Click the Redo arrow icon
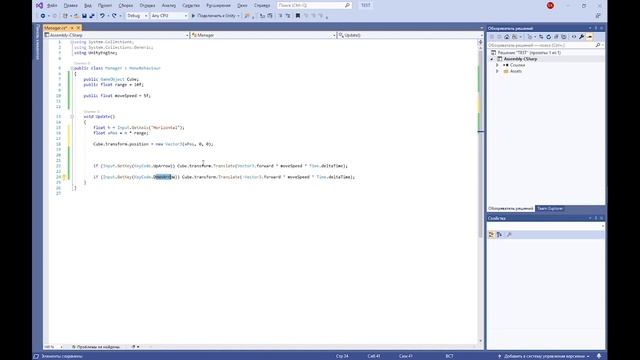The width and height of the screenshot is (640, 360). click(x=114, y=16)
